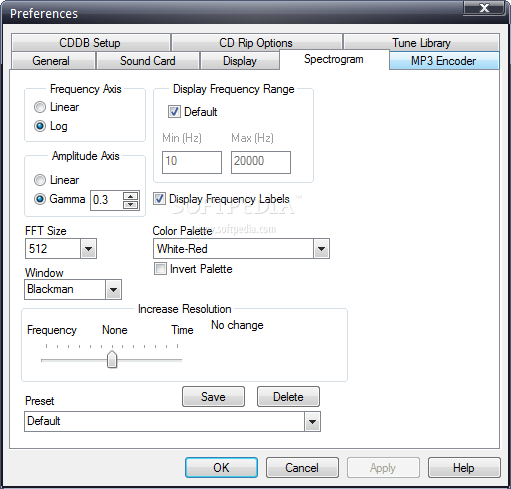Click the Max (Hz) field
This screenshot has height=489, width=511.
(261, 162)
